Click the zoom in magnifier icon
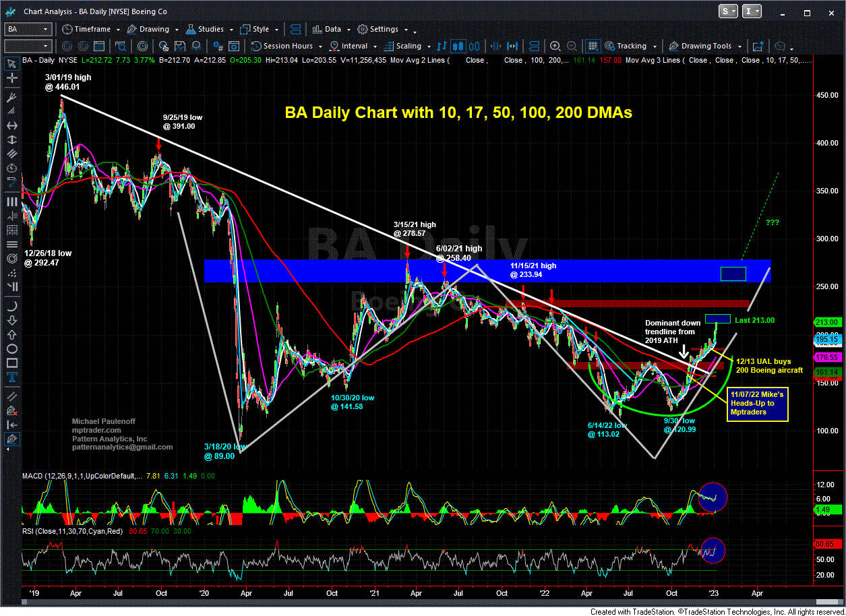This screenshot has width=846, height=616. 555,46
